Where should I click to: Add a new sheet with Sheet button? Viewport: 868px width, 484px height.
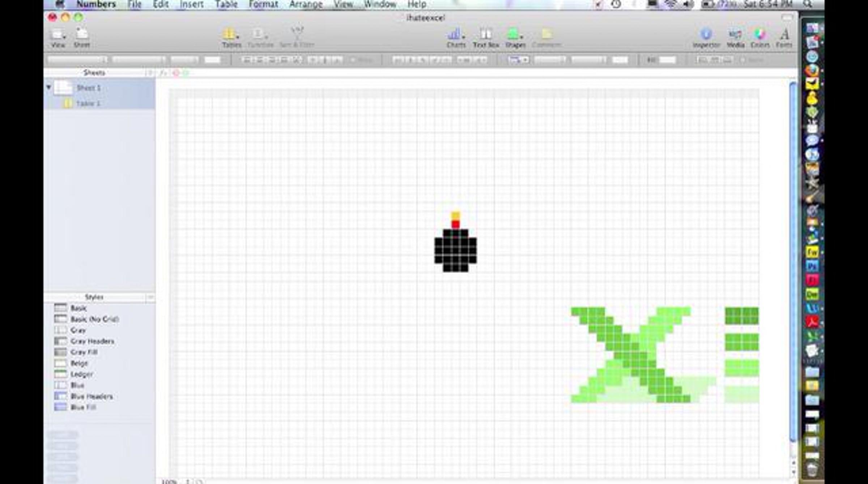coord(82,38)
